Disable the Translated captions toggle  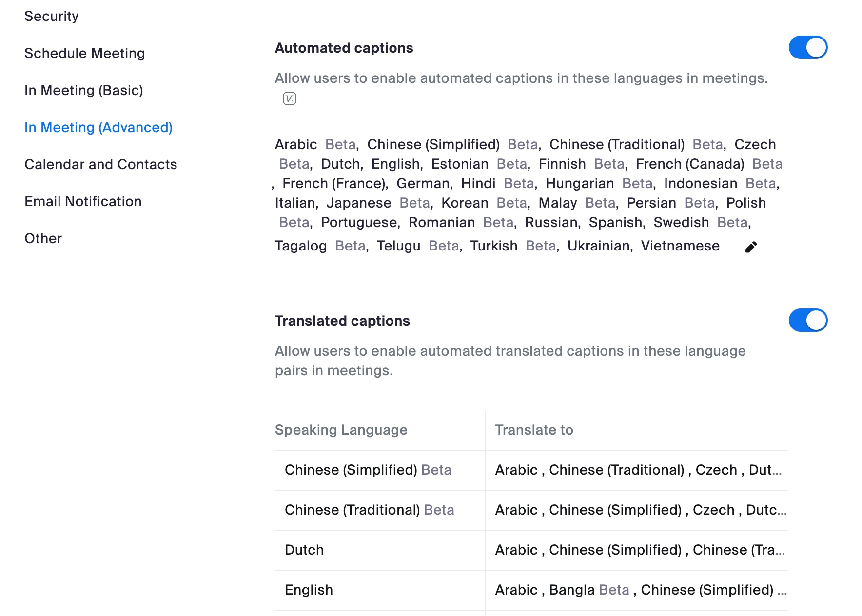[808, 321]
